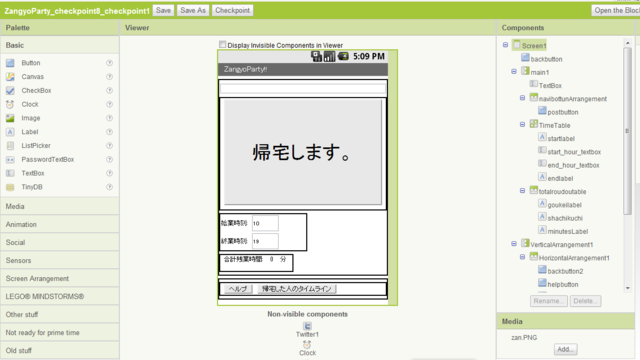Select the Button component icon in the palette
The height and width of the screenshot is (360, 640).
click(10, 63)
